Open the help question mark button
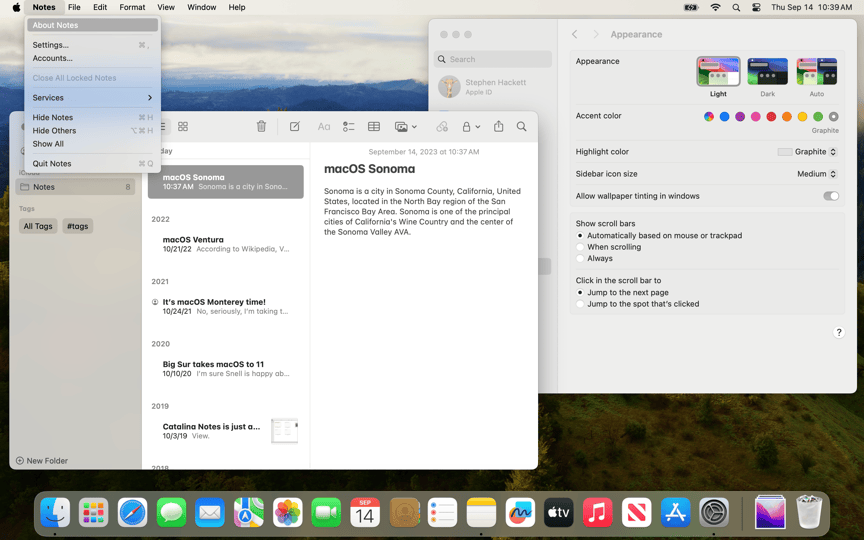This screenshot has width=864, height=540. (x=839, y=332)
